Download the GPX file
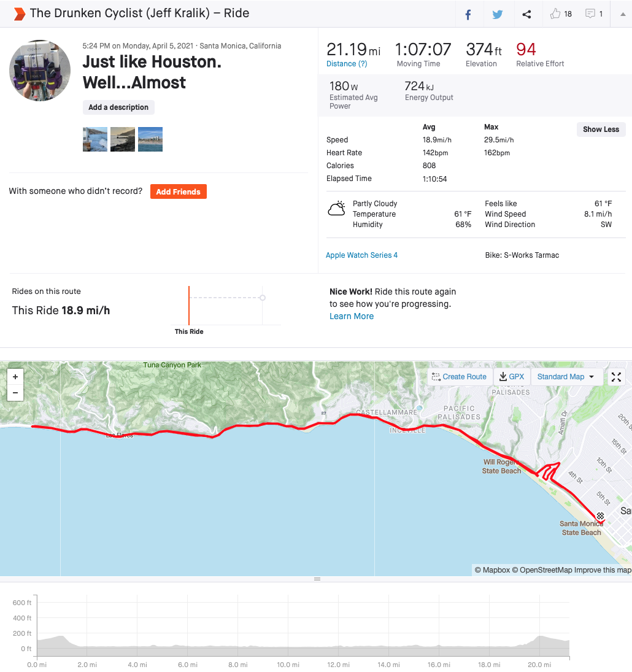 click(512, 377)
